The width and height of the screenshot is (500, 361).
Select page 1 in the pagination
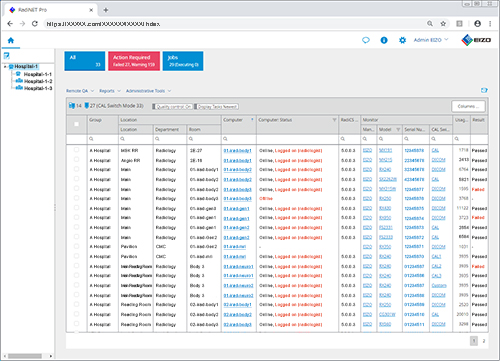474,341
